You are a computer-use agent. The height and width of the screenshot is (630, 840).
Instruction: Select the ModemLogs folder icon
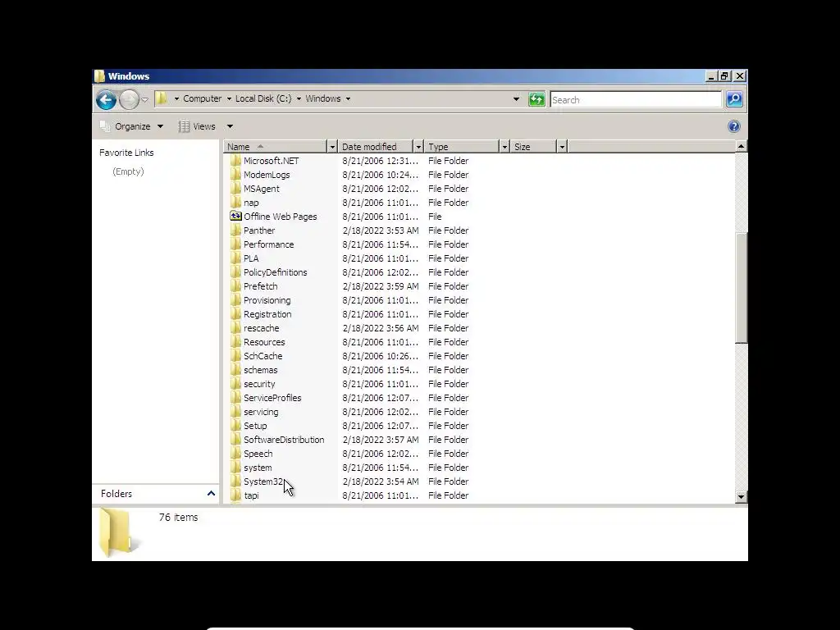(x=235, y=175)
